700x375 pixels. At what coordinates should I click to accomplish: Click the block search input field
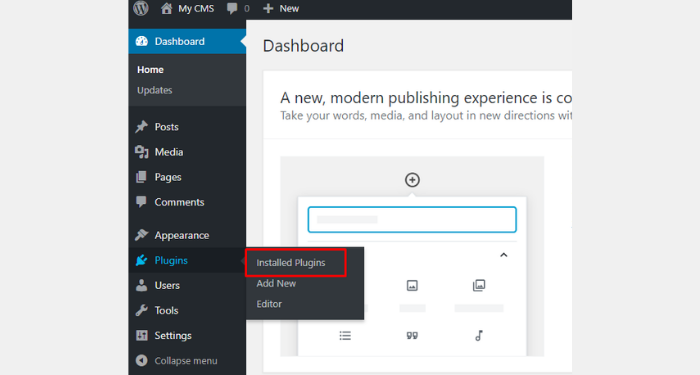pyautogui.click(x=412, y=220)
